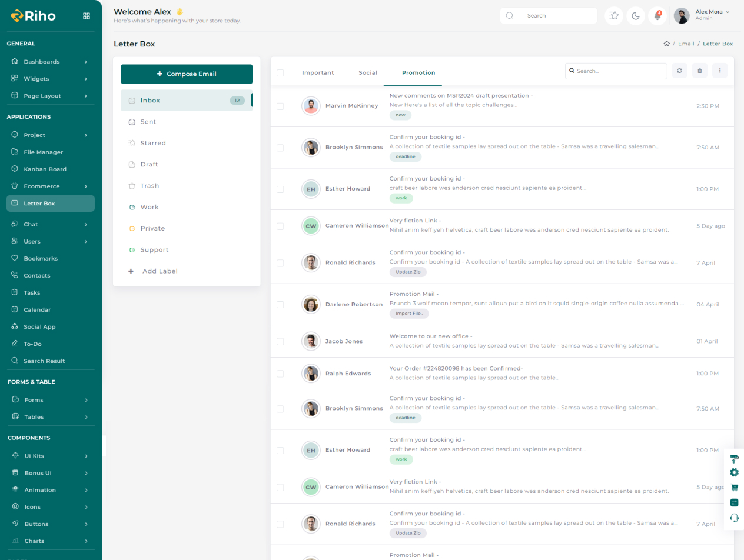The width and height of the screenshot is (744, 560).
Task: Open the notifications bell icon
Action: point(657,16)
